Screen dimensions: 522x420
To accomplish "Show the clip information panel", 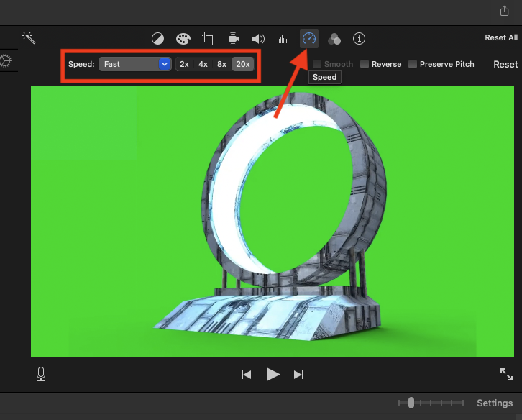I will coord(360,39).
